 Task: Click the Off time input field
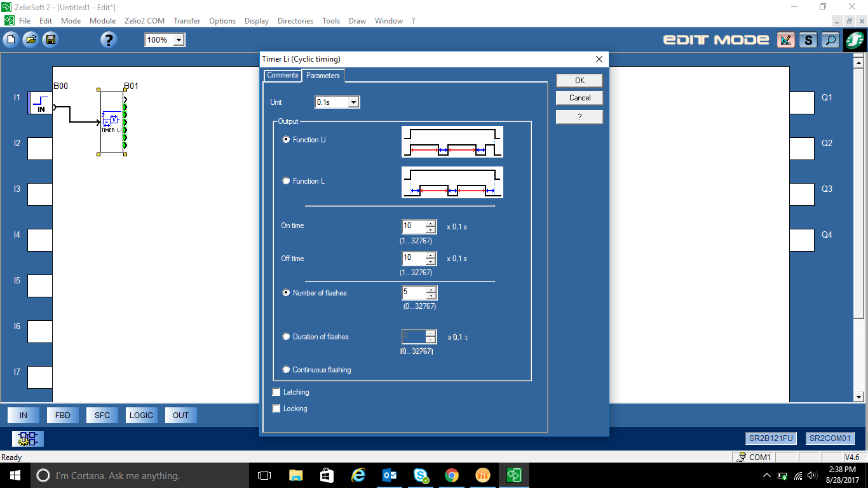(414, 259)
